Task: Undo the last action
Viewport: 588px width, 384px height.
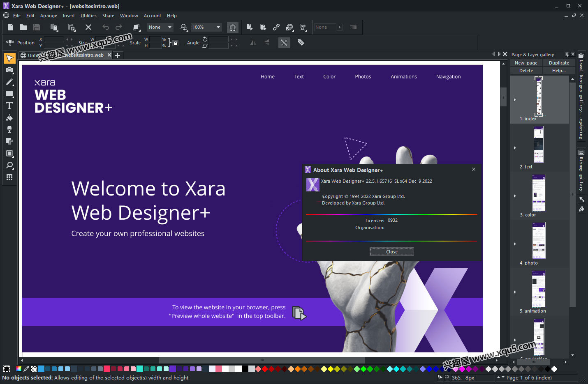Action: point(106,27)
